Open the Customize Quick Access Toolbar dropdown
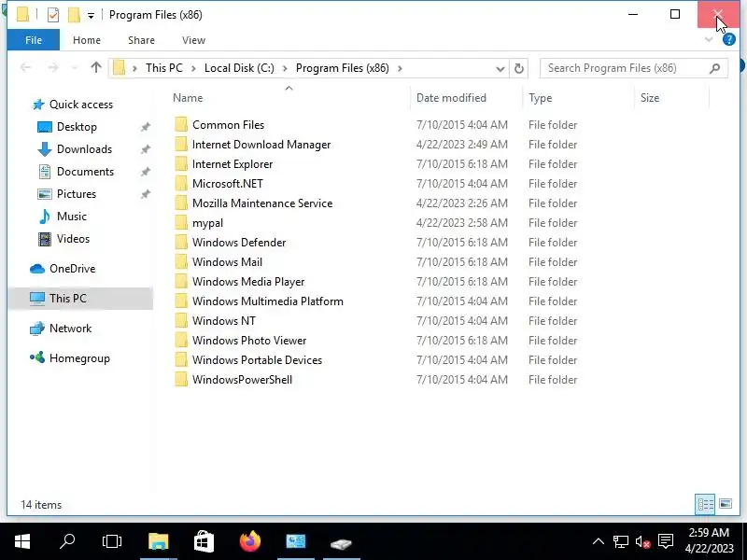 coord(91,16)
